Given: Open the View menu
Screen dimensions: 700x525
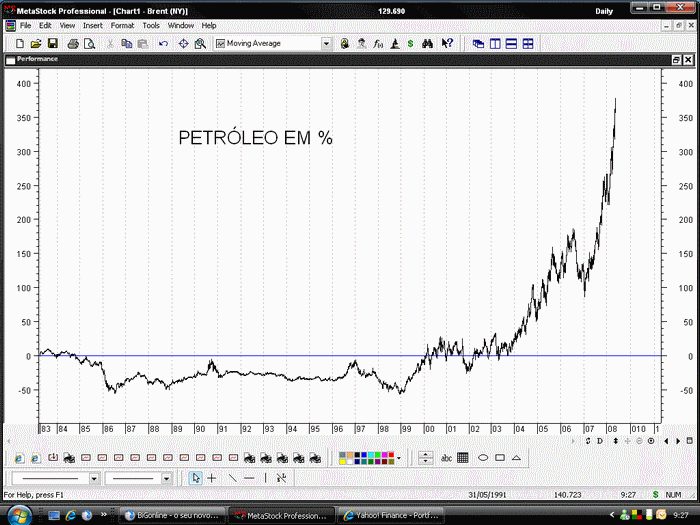Looking at the screenshot, I should click(x=67, y=25).
